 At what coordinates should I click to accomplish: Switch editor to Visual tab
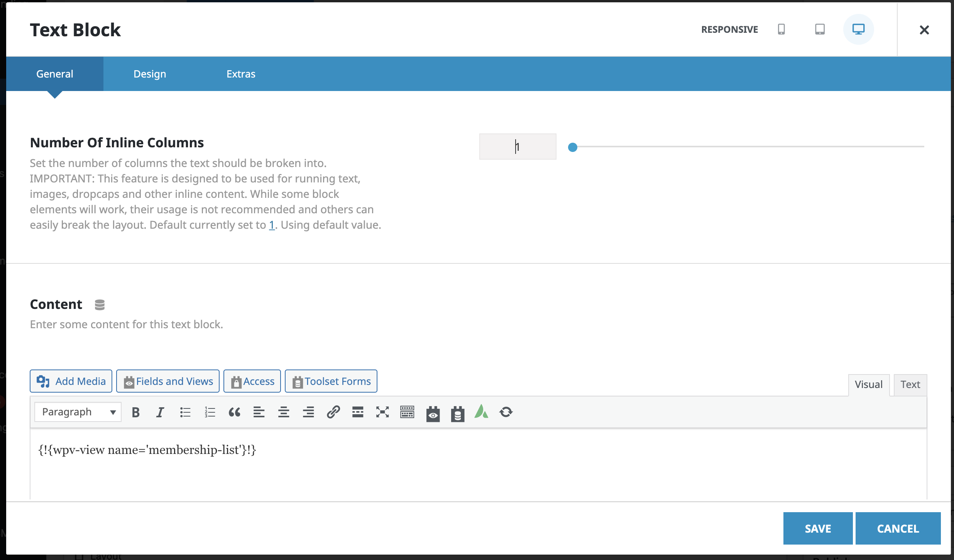(868, 385)
